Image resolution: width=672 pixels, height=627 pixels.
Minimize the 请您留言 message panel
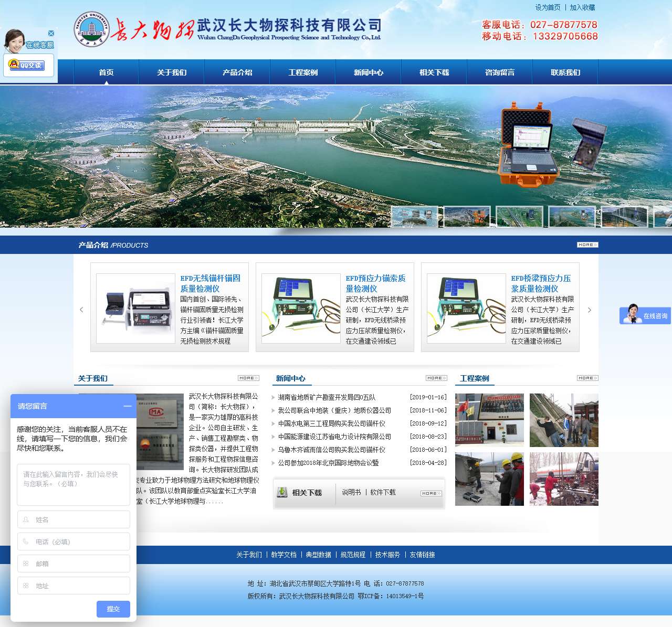(x=128, y=406)
